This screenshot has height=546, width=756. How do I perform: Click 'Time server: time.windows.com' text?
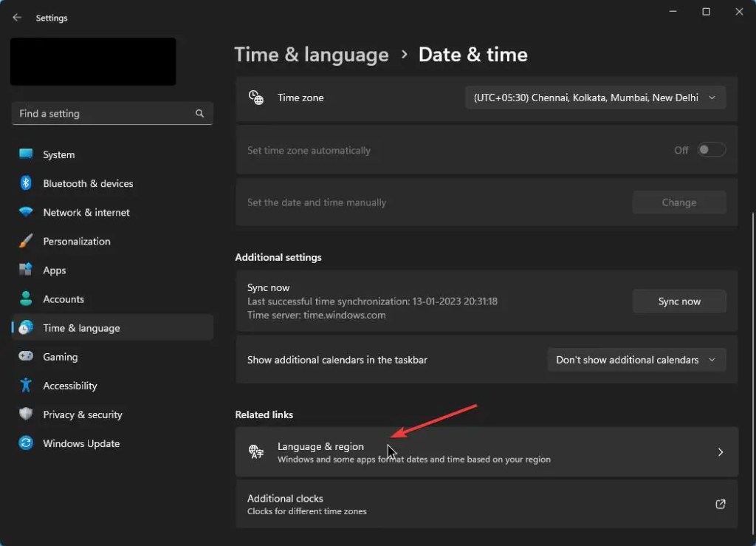[x=316, y=315]
